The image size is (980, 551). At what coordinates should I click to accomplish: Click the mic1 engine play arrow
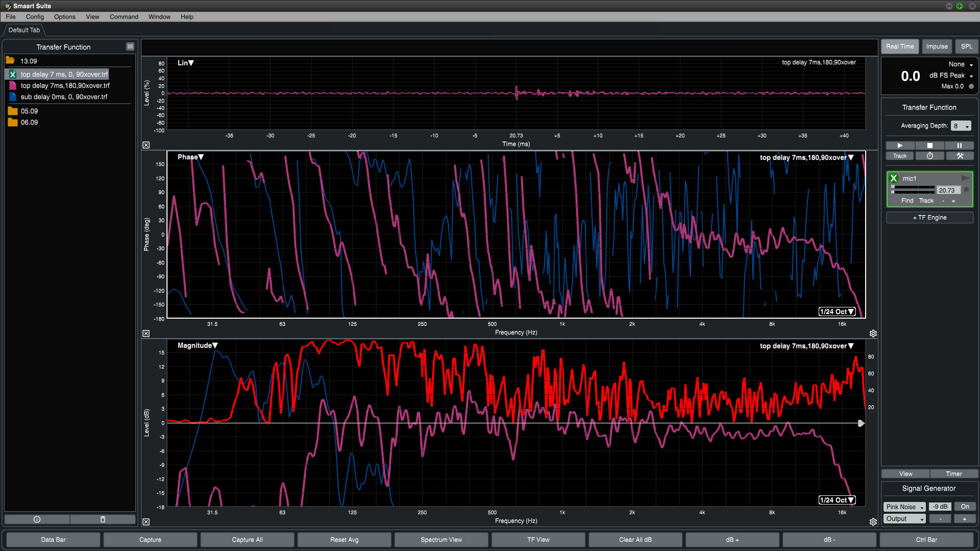click(965, 178)
